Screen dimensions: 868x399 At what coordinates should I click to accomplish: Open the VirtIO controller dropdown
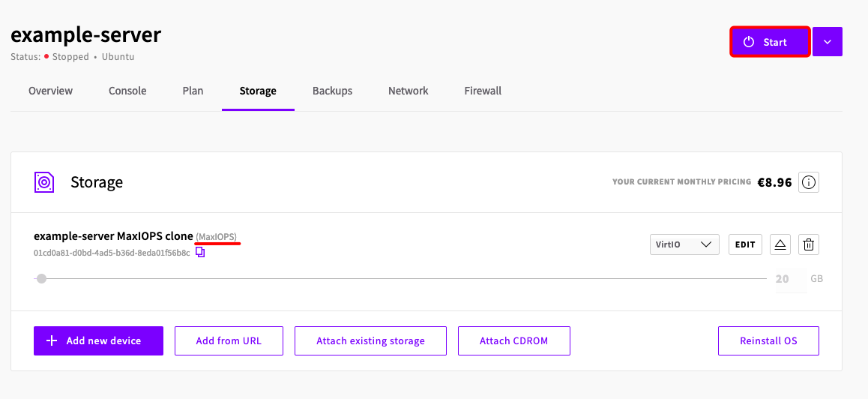(x=684, y=244)
